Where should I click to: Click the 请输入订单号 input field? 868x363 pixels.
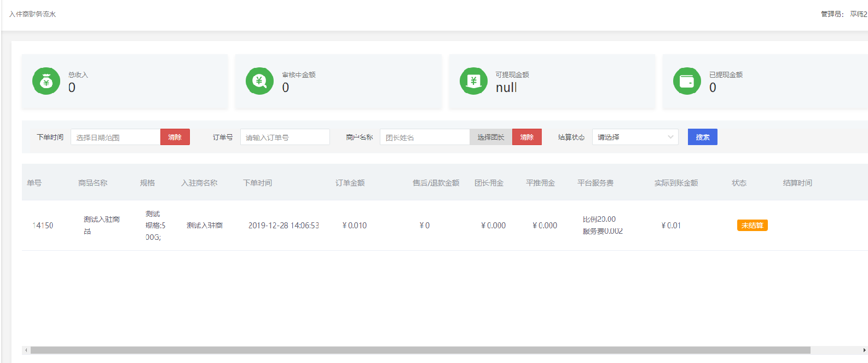[x=285, y=137]
